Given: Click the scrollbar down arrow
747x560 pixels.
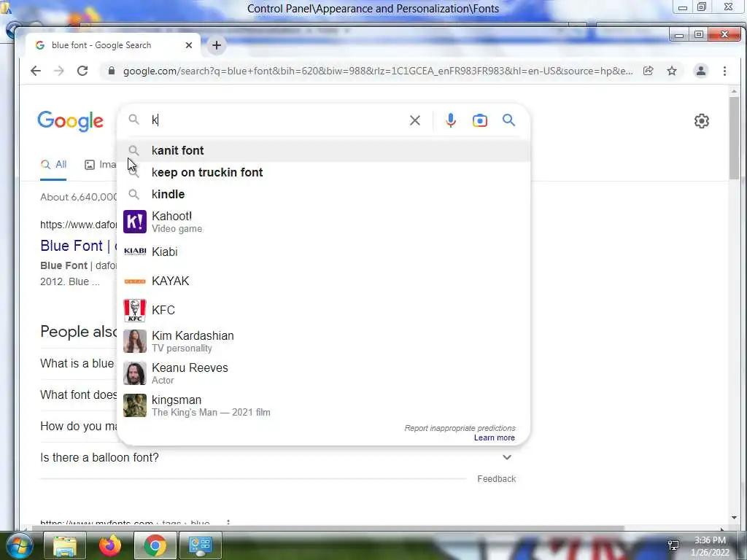Looking at the screenshot, I should (734, 518).
